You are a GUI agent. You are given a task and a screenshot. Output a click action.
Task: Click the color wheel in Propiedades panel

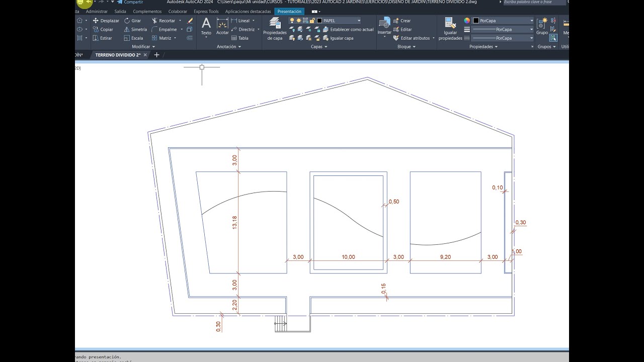[x=467, y=21]
